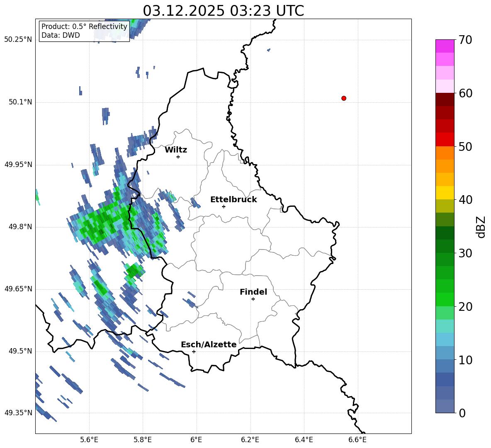
Task: Click the 20 colorbar tick label
Action: 465,306
